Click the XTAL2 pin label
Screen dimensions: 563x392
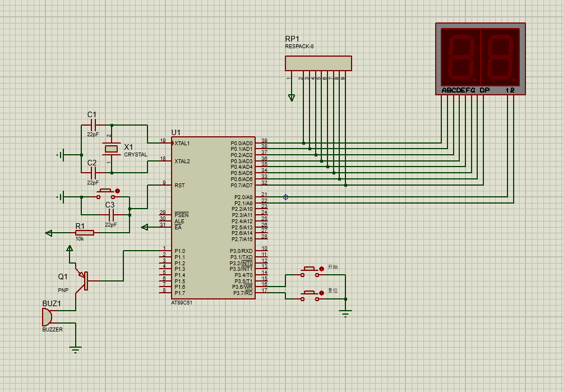pos(182,161)
